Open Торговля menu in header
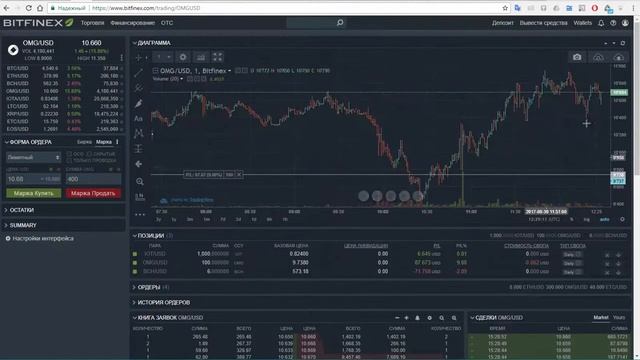This screenshot has width=640, height=360. click(x=92, y=23)
